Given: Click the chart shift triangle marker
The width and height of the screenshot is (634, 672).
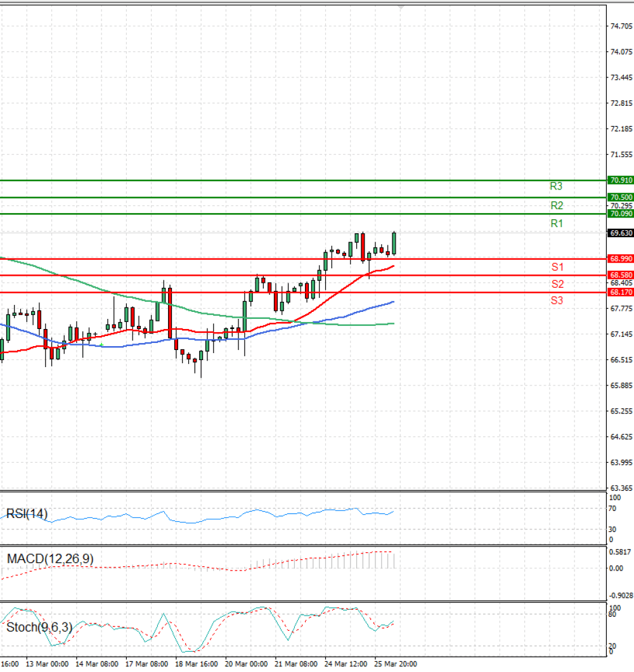Looking at the screenshot, I should [x=401, y=7].
